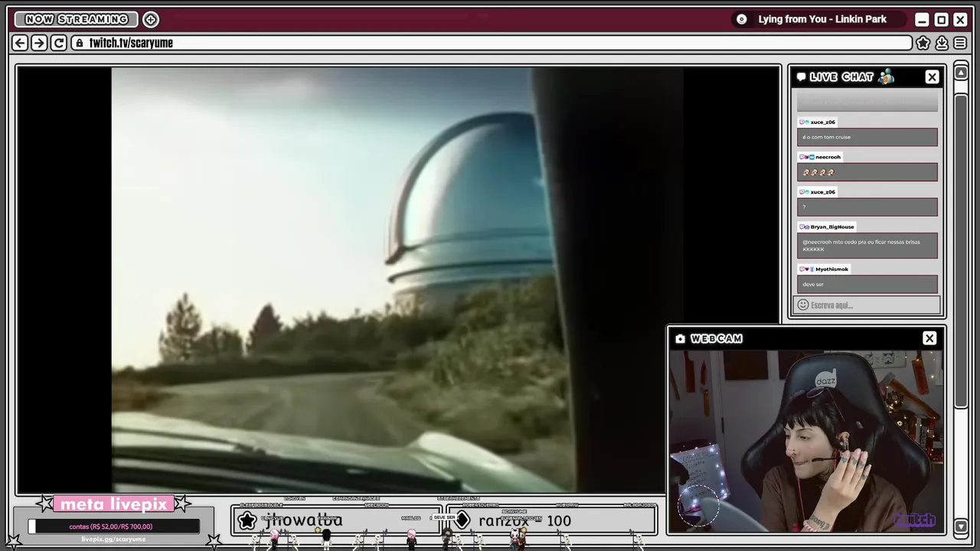The image size is (980, 551).
Task: Click the page scrollbar down arrow
Action: point(961,526)
